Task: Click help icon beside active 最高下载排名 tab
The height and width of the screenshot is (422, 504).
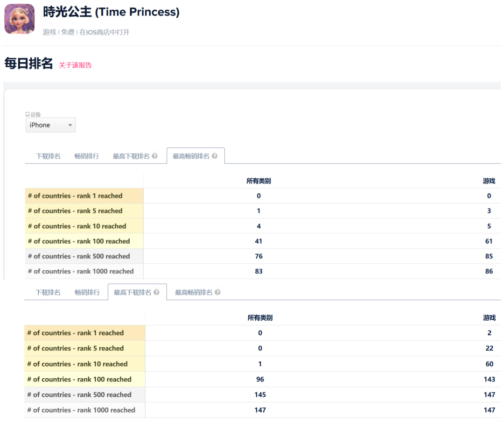Action: (156, 293)
